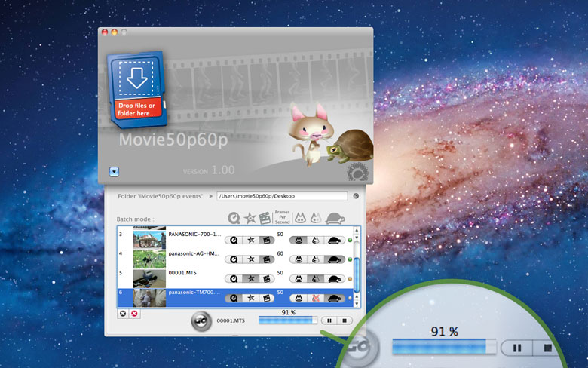Screen dimensions: 588x368
Task: Click the Drop files or folder here card
Action: [136, 90]
